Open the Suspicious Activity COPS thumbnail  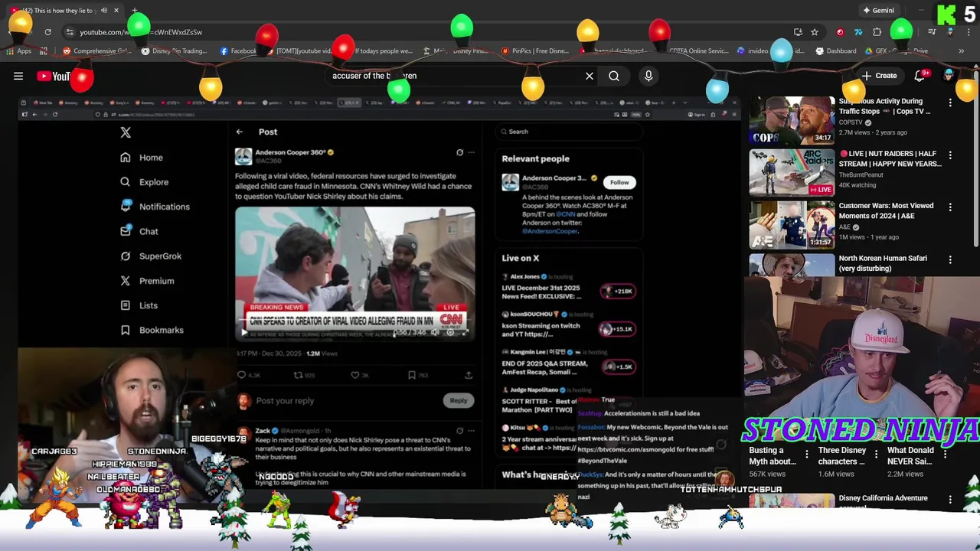792,120
